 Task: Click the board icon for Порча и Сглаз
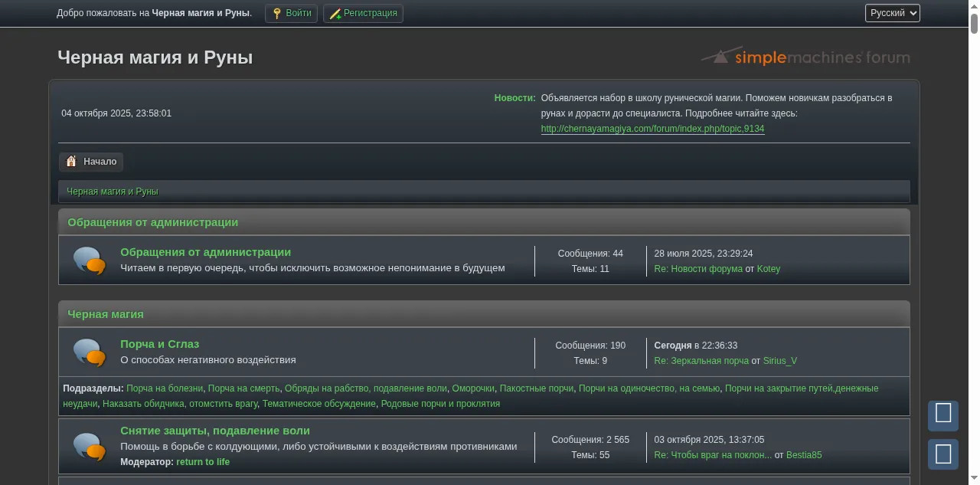[x=90, y=352]
